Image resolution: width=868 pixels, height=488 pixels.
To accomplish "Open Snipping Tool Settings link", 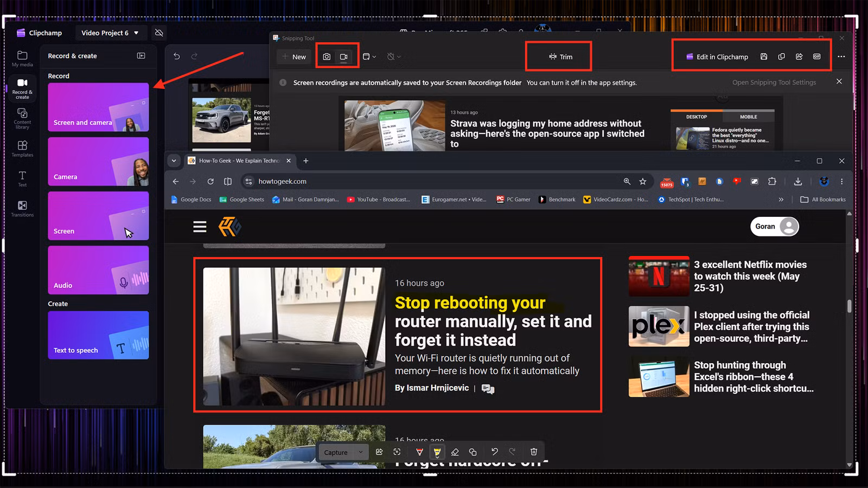I will [x=774, y=82].
